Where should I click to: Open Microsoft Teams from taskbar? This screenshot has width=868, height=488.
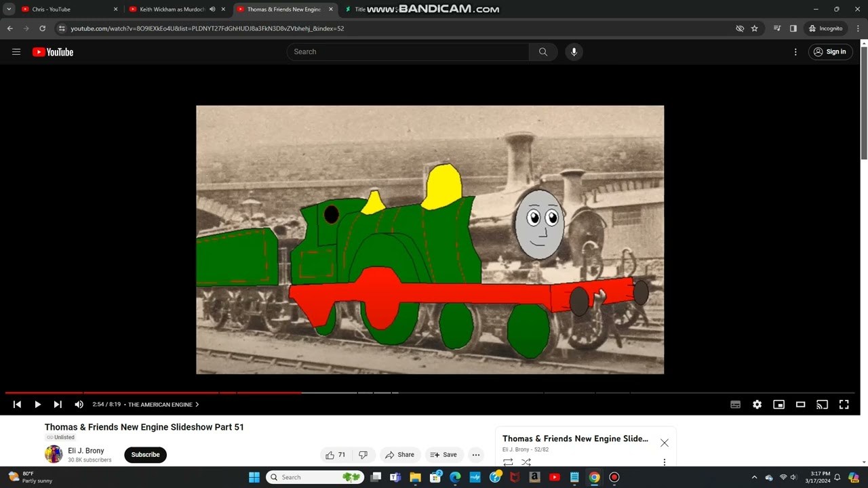395,477
